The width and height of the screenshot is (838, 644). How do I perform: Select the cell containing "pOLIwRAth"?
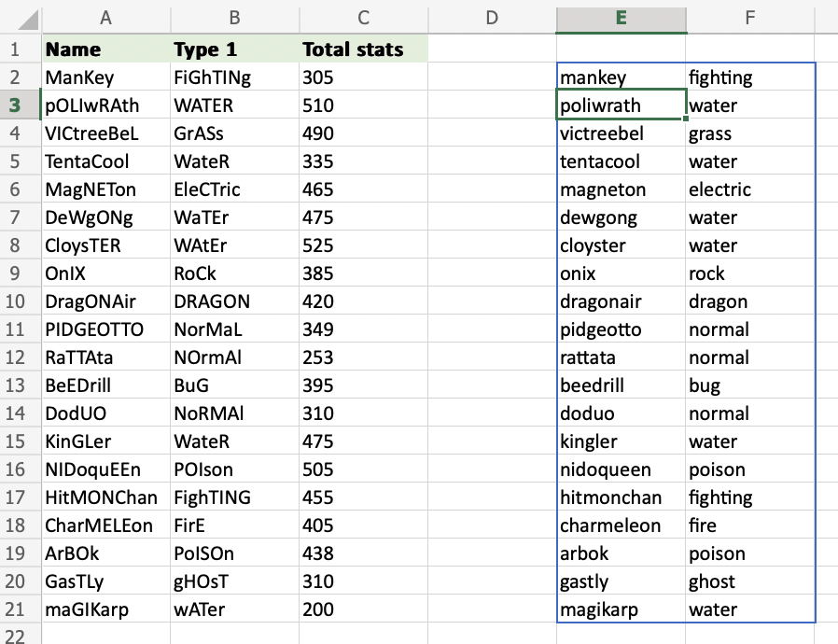pyautogui.click(x=105, y=105)
